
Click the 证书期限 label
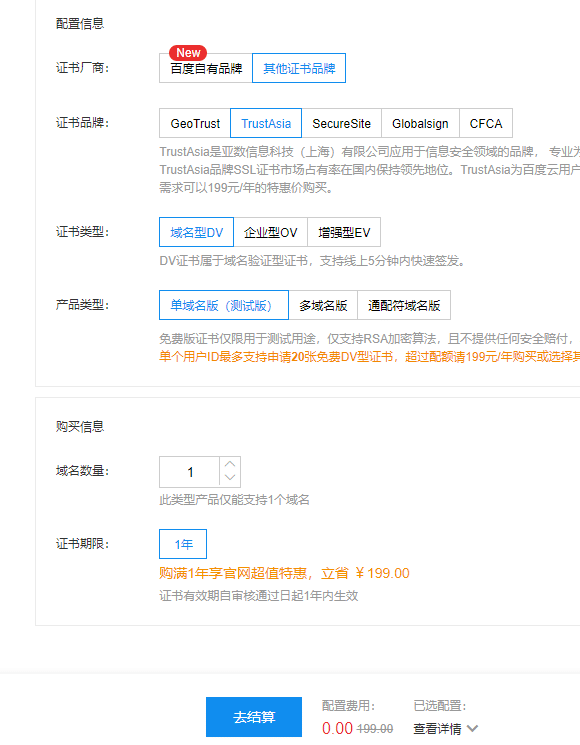[x=82, y=544]
